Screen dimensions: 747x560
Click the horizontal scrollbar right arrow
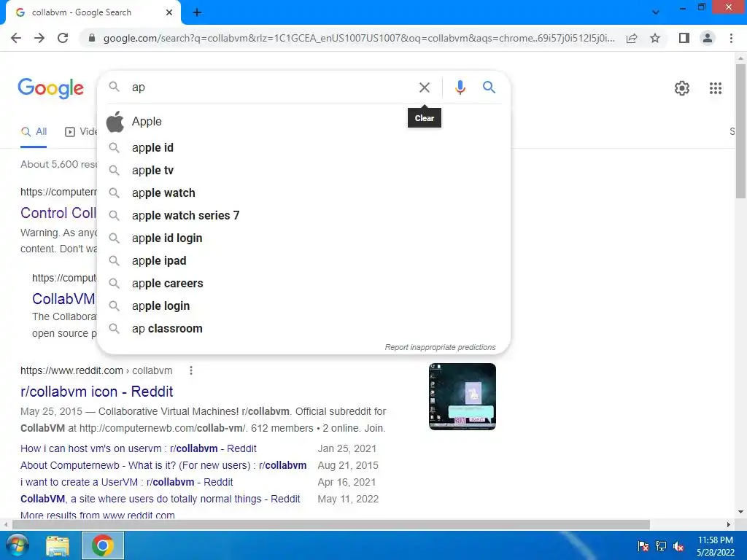(729, 524)
